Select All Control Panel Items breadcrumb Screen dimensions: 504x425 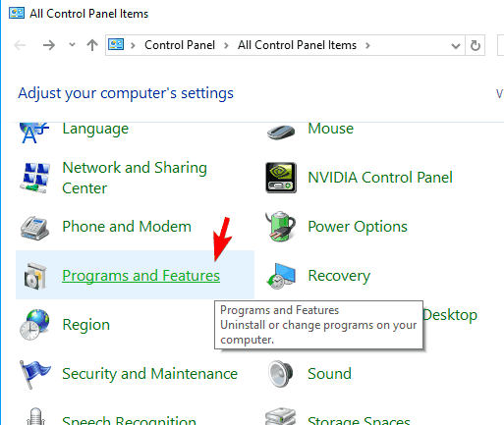[297, 45]
